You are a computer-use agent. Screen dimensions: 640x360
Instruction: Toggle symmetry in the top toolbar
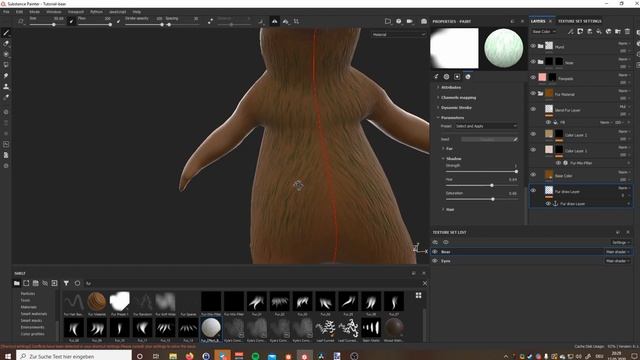(x=275, y=21)
